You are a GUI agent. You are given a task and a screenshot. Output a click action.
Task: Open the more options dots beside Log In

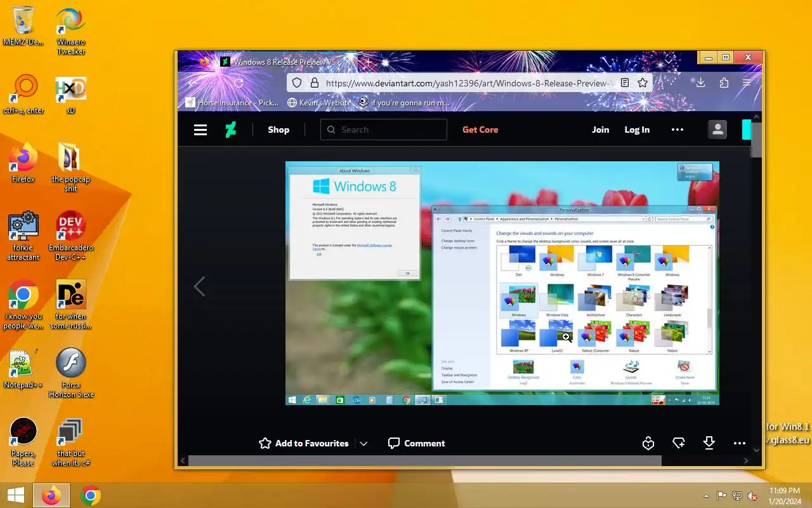click(x=678, y=130)
